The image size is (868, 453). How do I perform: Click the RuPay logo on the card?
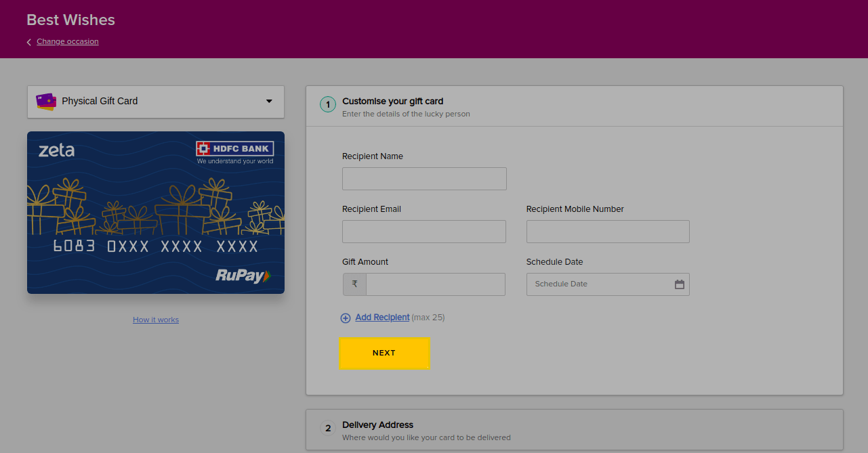(243, 276)
